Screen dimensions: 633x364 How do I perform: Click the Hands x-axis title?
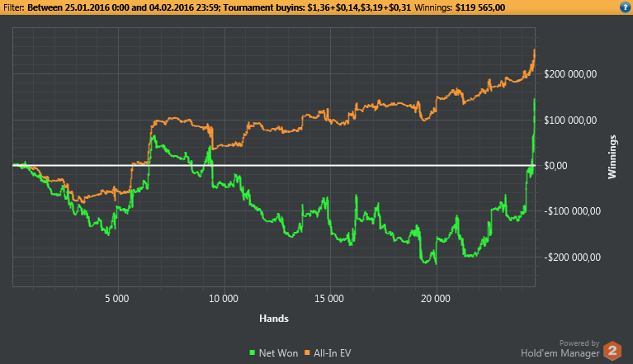(x=274, y=319)
